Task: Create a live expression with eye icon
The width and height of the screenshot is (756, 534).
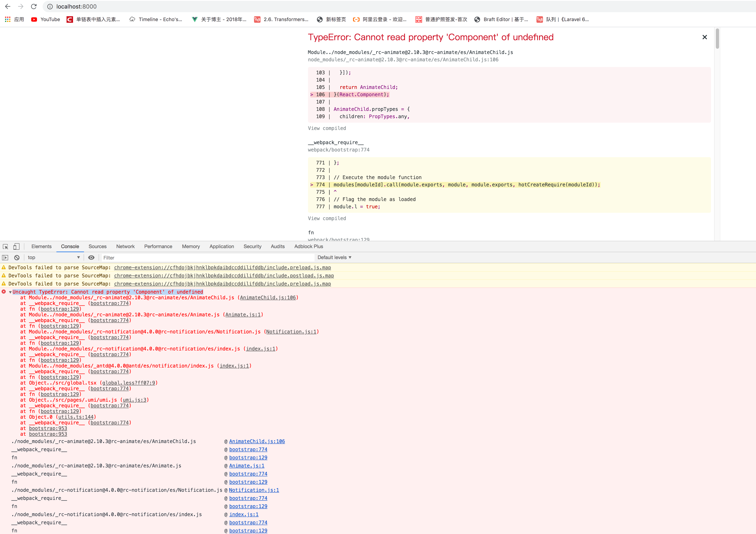Action: [x=91, y=258]
